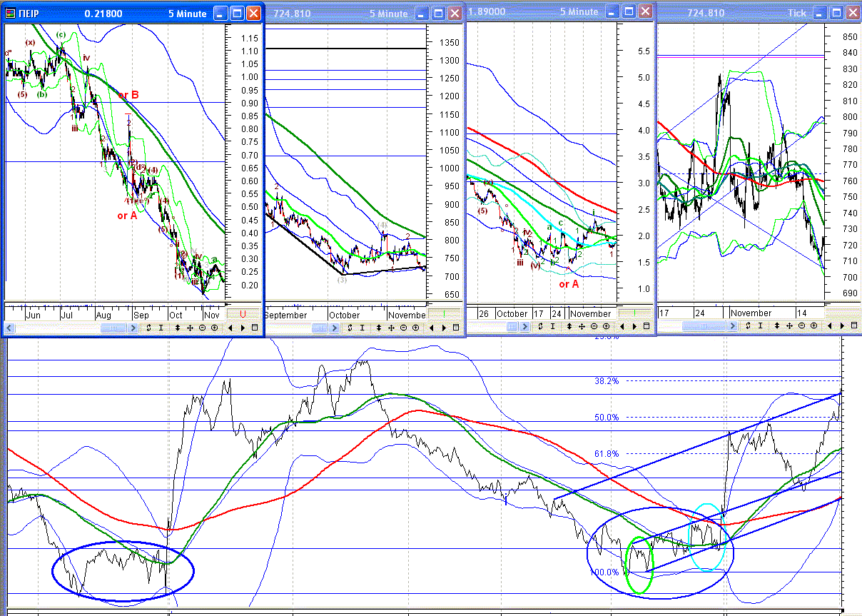Image resolution: width=862 pixels, height=616 pixels.
Task: Click scrollbar right arrow in ПEIP window
Action: (x=133, y=328)
